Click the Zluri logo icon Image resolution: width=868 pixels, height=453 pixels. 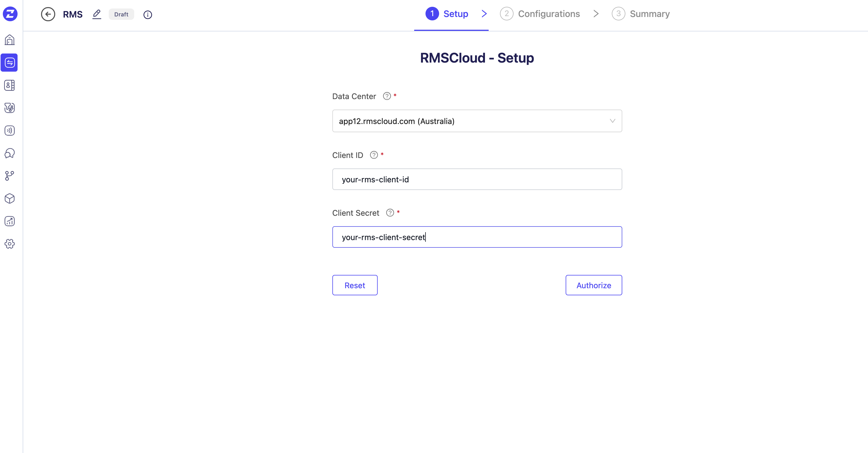pos(10,14)
